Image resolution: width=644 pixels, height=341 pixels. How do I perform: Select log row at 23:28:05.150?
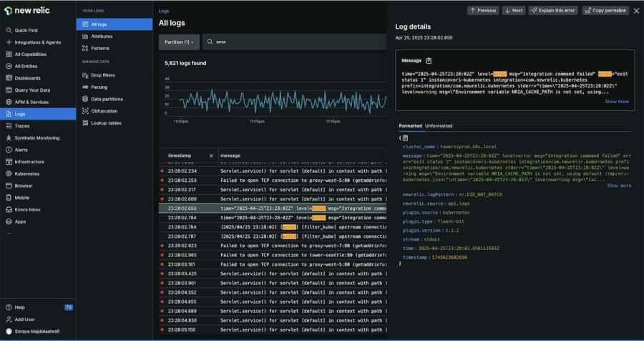(x=273, y=330)
